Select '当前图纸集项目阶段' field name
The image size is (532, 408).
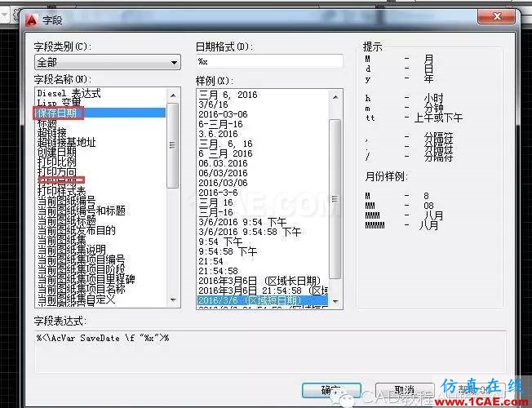81,269
